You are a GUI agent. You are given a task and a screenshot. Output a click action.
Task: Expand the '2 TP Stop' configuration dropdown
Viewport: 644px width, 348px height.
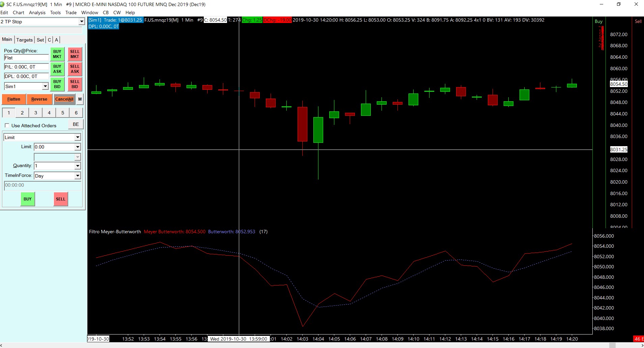pyautogui.click(x=81, y=22)
